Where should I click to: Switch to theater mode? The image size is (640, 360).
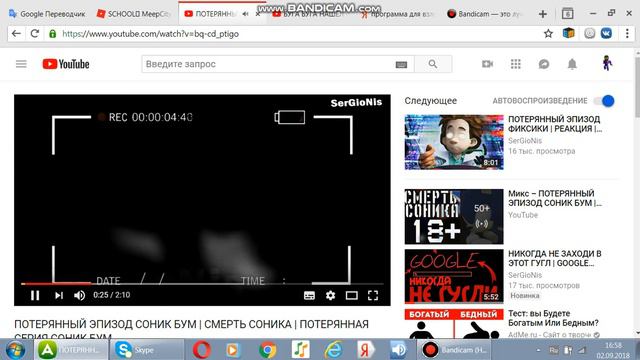point(351,295)
